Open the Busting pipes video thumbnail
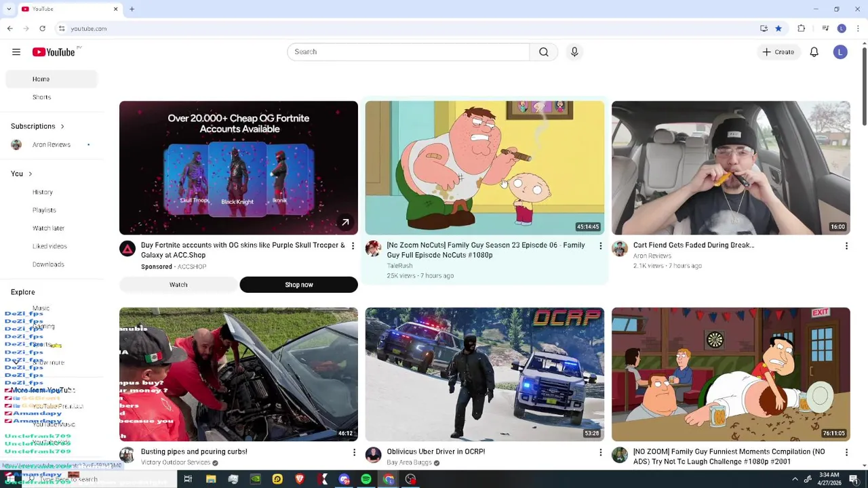868x488 pixels. (239, 374)
